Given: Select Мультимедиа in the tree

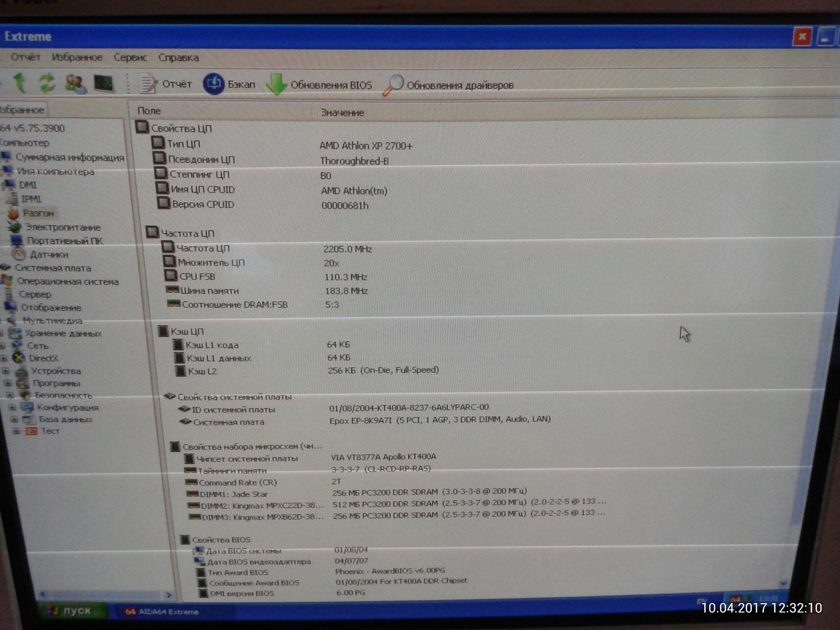Looking at the screenshot, I should (52, 320).
